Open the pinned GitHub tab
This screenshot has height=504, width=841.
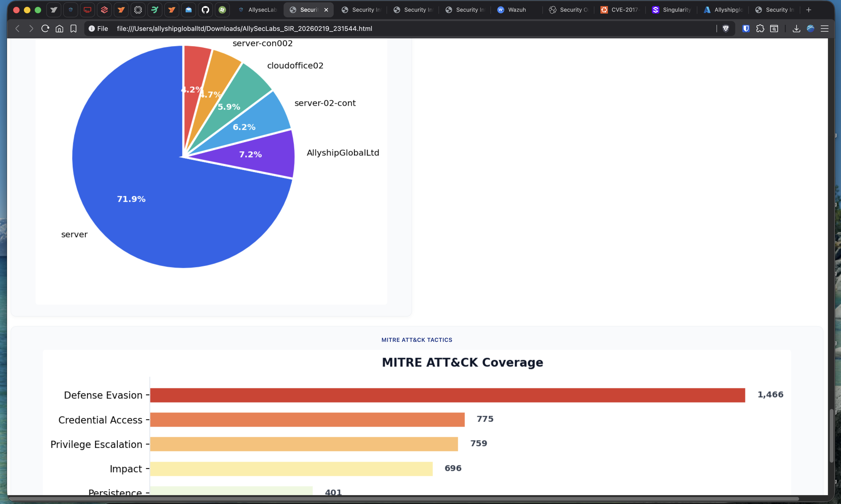click(x=205, y=10)
